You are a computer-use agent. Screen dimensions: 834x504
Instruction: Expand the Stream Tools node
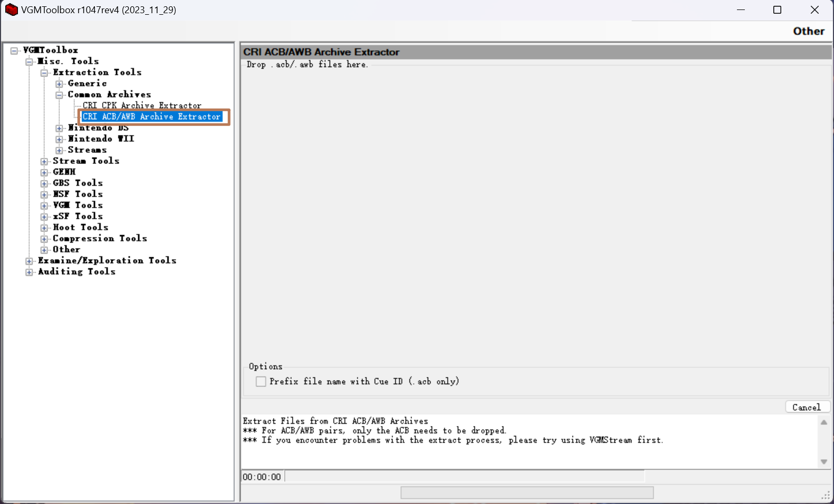pos(44,161)
